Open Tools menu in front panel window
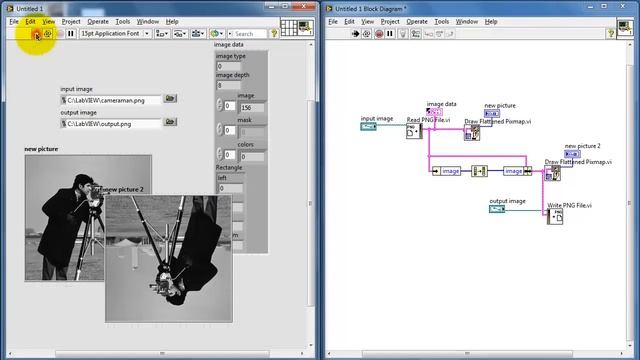 [x=122, y=22]
